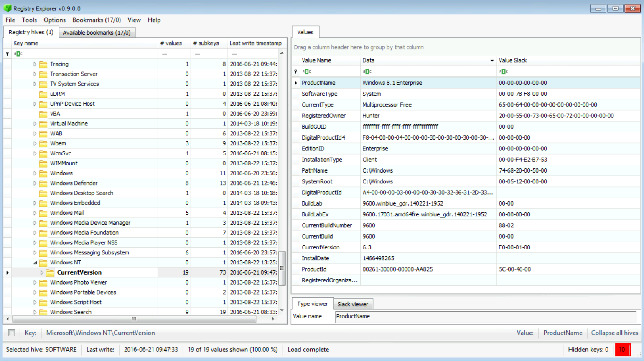The height and width of the screenshot is (361, 644).
Task: Click the tree vertical scrollbar thumb
Action: [282, 268]
